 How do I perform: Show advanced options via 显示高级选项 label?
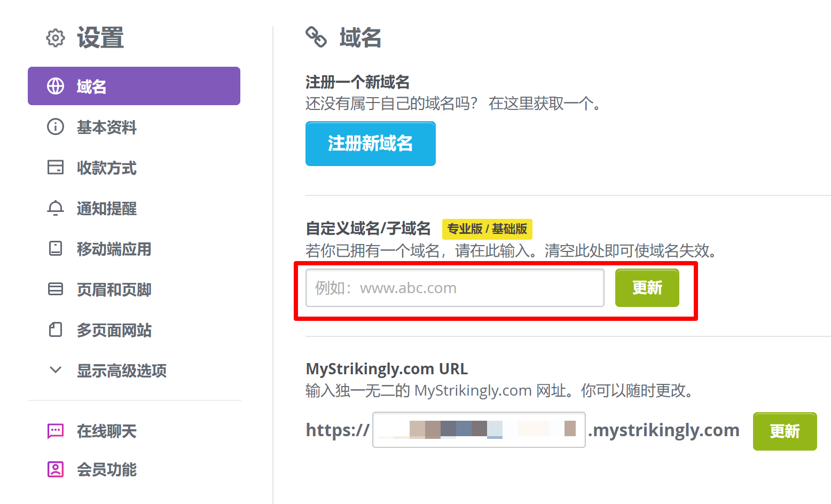click(x=122, y=370)
